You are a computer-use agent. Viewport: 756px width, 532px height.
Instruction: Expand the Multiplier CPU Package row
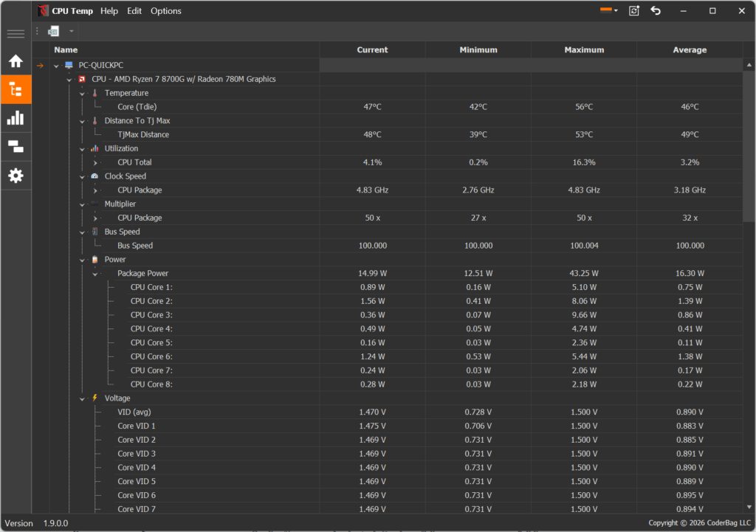tap(95, 218)
